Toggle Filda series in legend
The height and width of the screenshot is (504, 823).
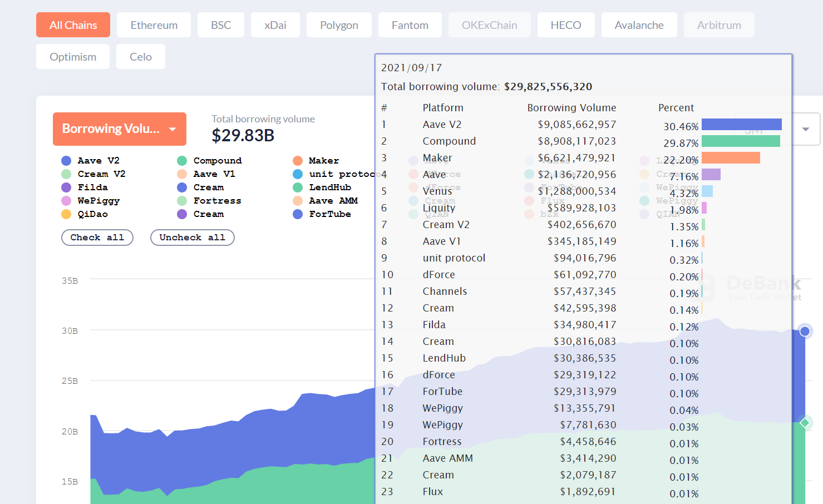point(85,187)
